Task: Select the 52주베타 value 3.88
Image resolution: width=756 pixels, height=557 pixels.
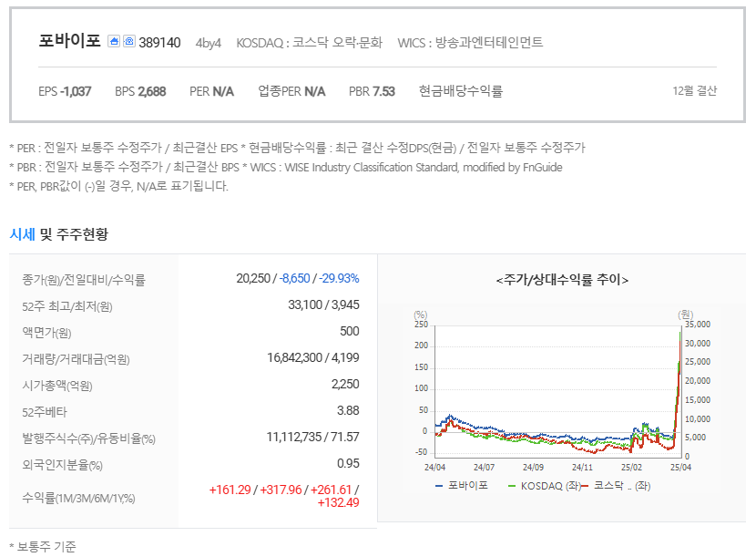Action: [x=348, y=411]
